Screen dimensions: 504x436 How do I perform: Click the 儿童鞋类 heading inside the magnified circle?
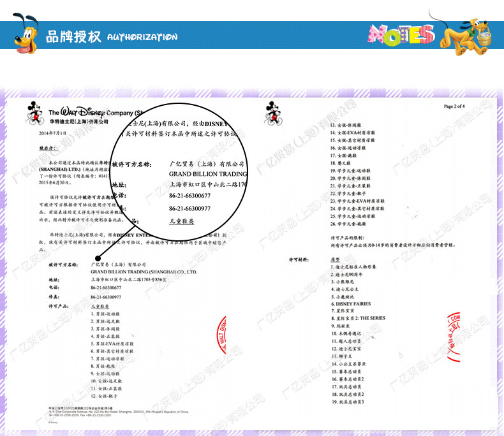pos(181,221)
